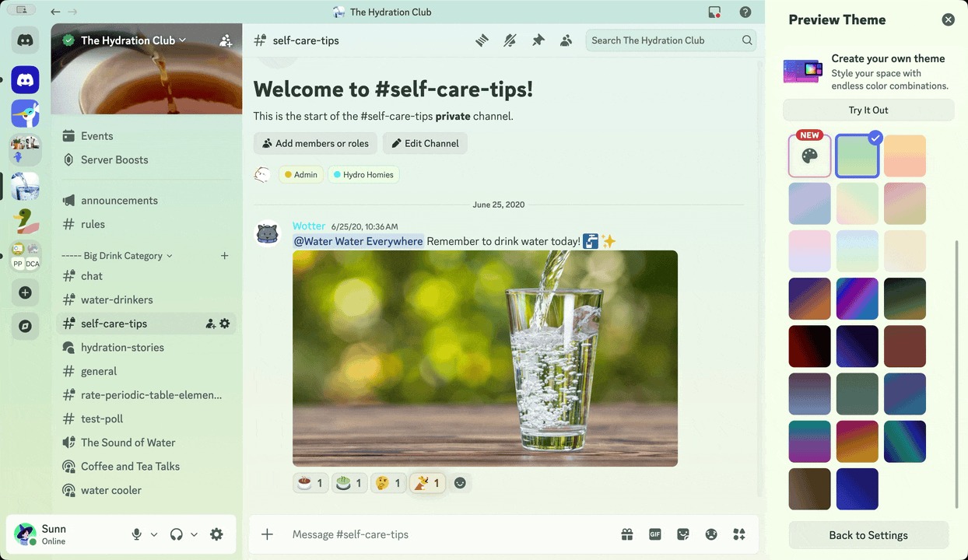The image size is (968, 560).
Task: Send a gift using the gift icon
Action: tap(627, 534)
